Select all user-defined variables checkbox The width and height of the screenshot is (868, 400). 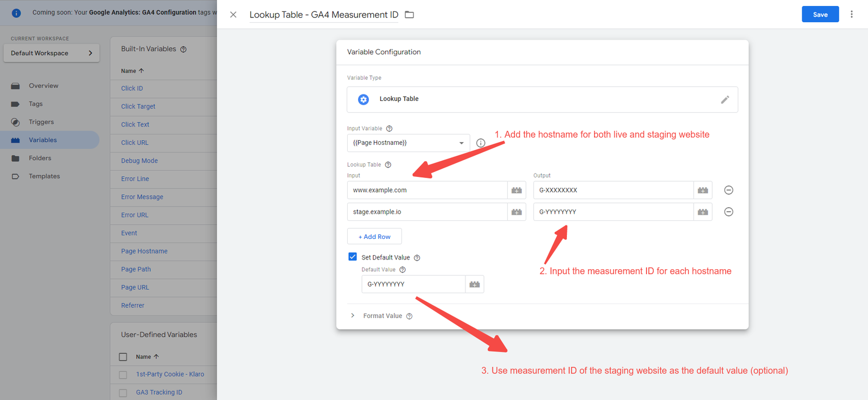(x=123, y=357)
